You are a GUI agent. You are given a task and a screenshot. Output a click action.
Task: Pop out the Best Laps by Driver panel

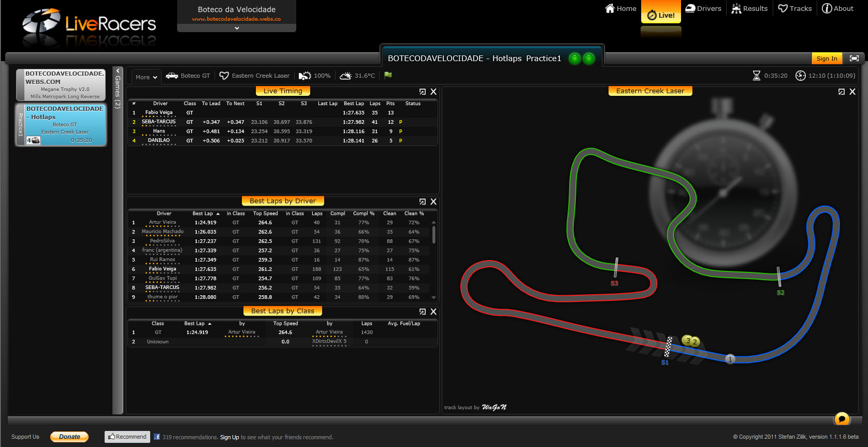click(423, 201)
